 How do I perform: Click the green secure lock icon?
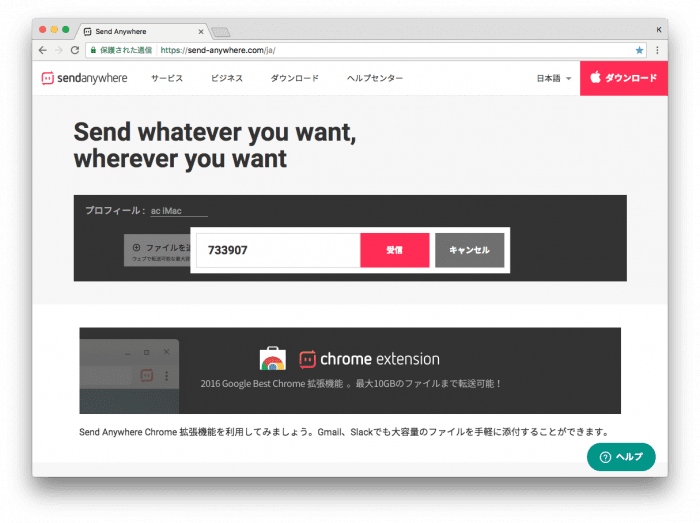pyautogui.click(x=93, y=50)
